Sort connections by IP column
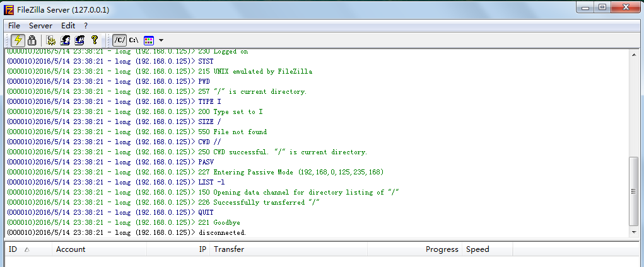 178,249
